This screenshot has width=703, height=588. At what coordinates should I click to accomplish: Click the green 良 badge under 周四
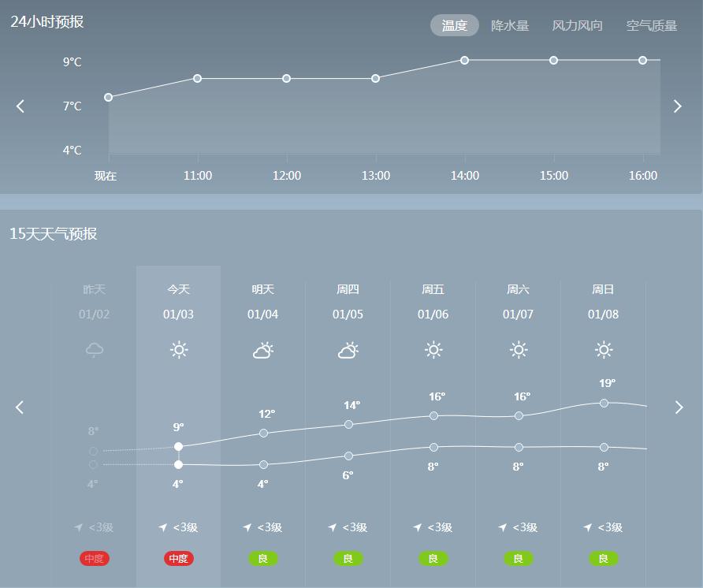[348, 558]
